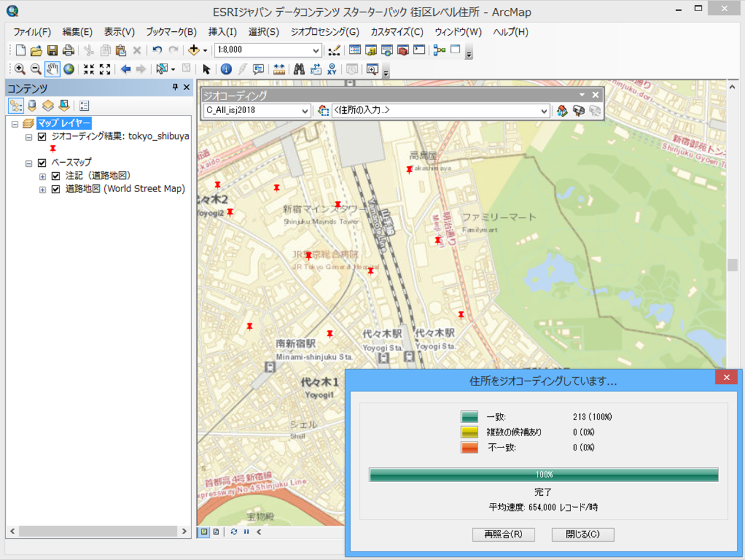The image size is (745, 560).
Task: Open Table of Contents options button
Action: [x=84, y=106]
